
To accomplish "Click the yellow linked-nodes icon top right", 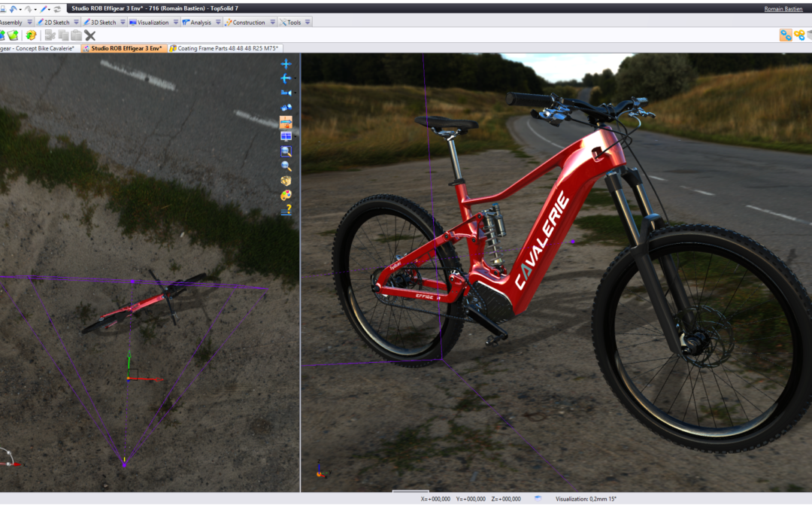I will click(x=799, y=35).
